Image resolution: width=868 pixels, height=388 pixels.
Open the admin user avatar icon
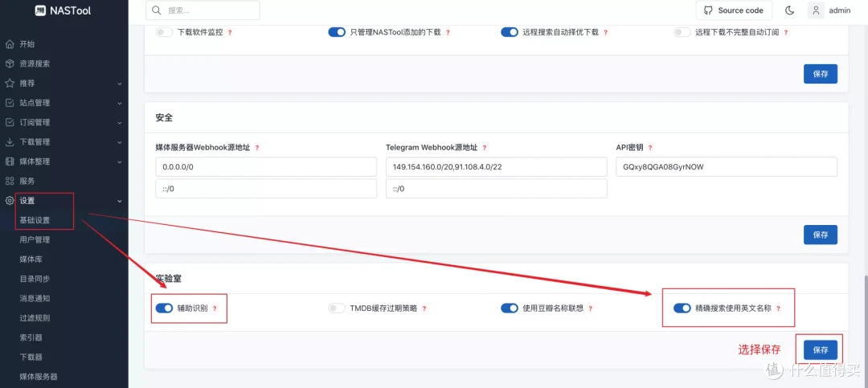[816, 10]
